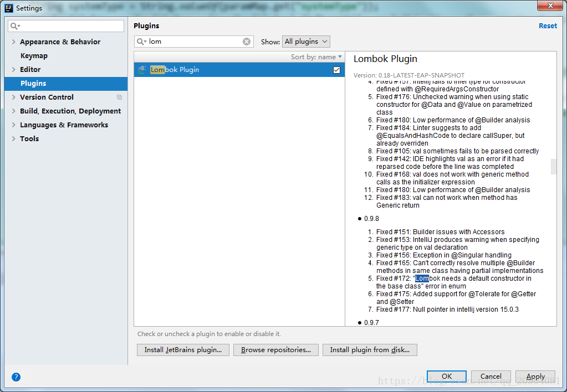Expand the Build, Execution, Deployment section
567x392 pixels.
pos(13,111)
